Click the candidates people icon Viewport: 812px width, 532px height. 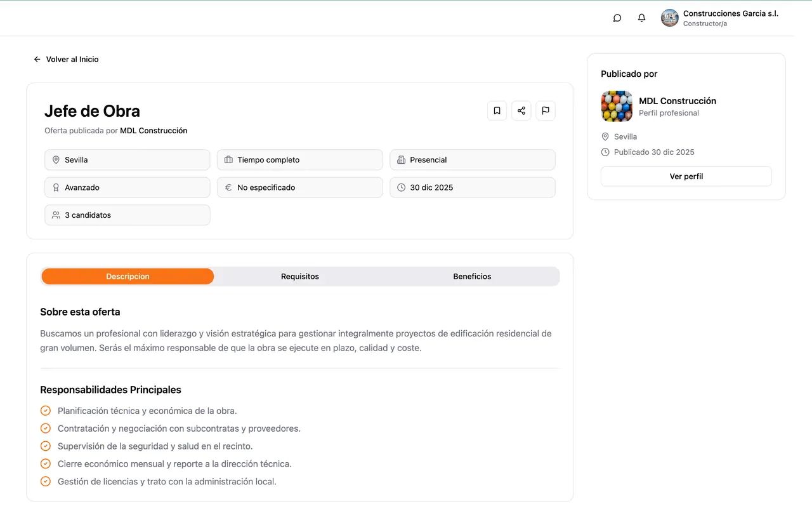(x=56, y=215)
